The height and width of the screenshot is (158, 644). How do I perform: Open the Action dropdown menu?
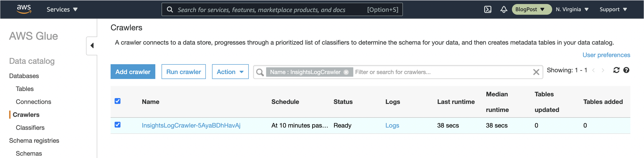(230, 72)
